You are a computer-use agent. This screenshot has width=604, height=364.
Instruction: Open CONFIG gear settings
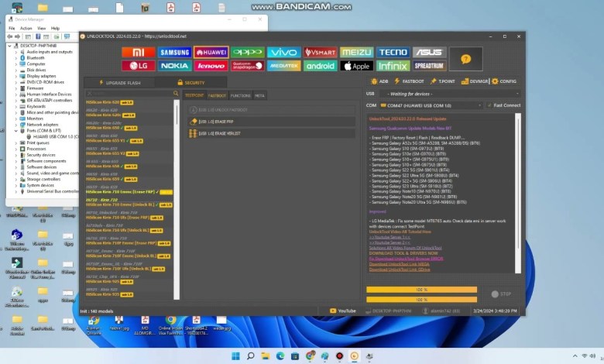point(504,81)
